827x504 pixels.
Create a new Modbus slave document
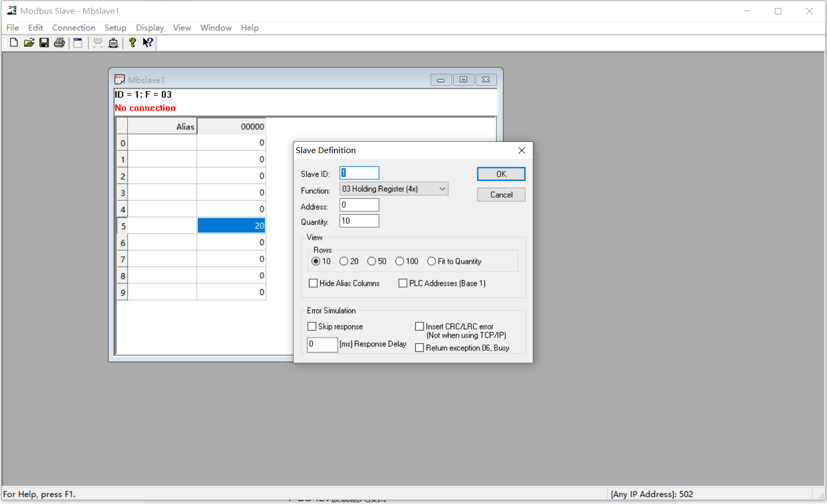[x=13, y=43]
